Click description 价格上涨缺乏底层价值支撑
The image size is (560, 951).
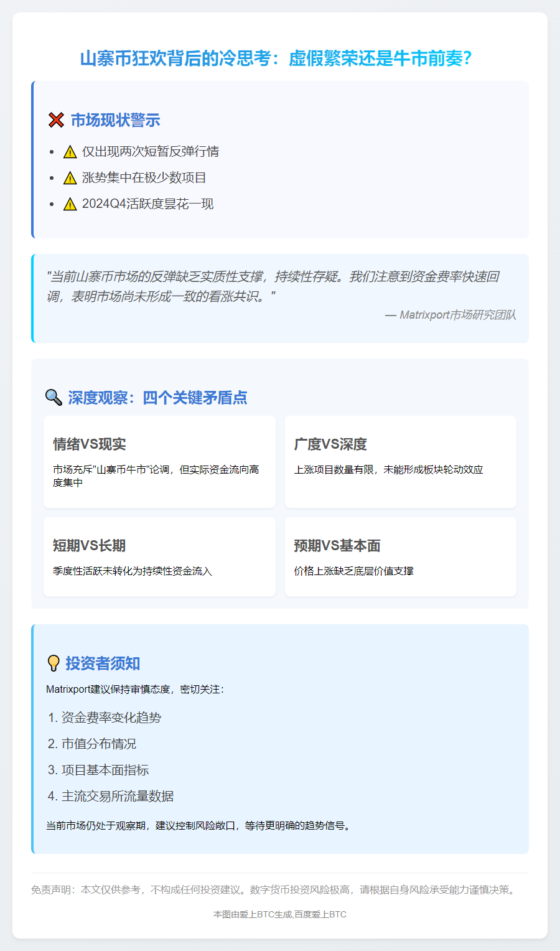354,571
